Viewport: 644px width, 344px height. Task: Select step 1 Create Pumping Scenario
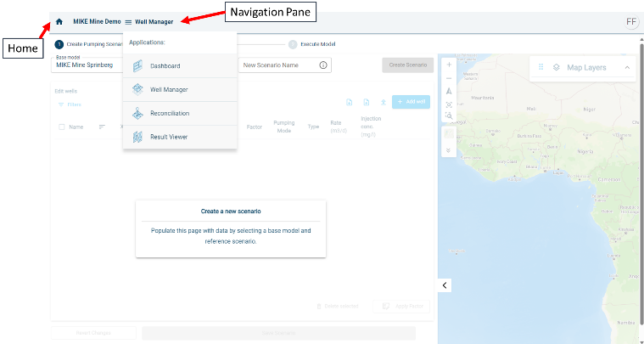pyautogui.click(x=89, y=44)
